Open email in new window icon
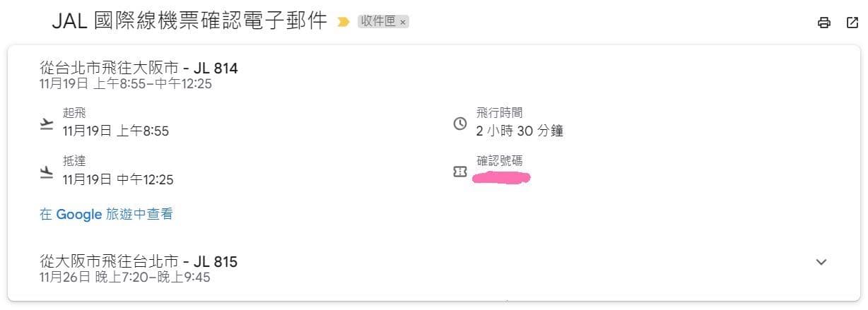This screenshot has height=310, width=868. pos(852,23)
